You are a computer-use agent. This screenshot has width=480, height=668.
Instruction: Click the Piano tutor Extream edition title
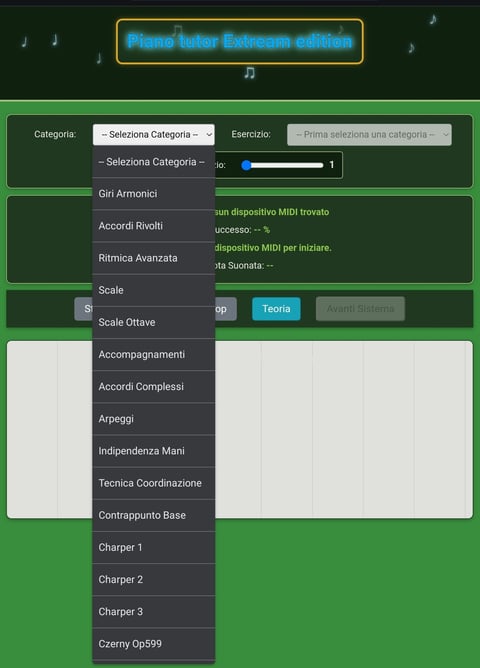pyautogui.click(x=240, y=41)
